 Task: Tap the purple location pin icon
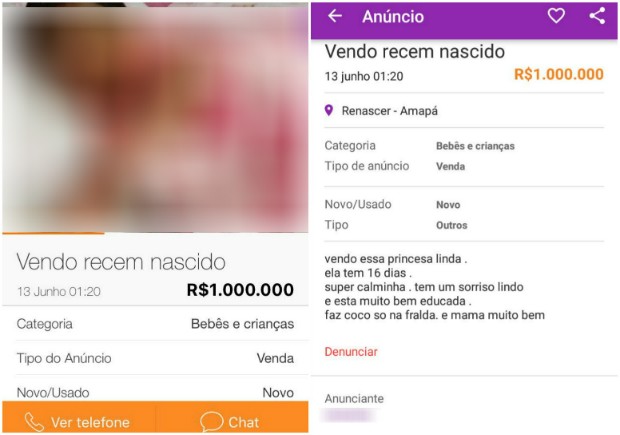point(329,110)
